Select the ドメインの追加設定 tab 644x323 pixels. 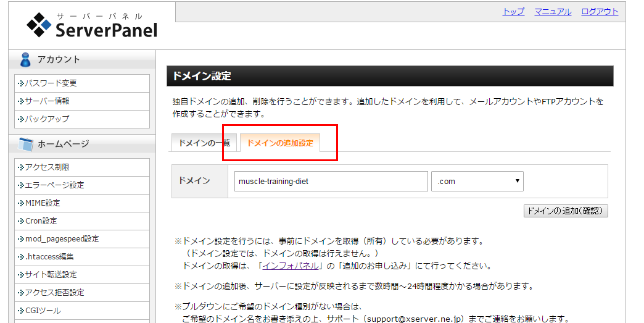click(280, 143)
